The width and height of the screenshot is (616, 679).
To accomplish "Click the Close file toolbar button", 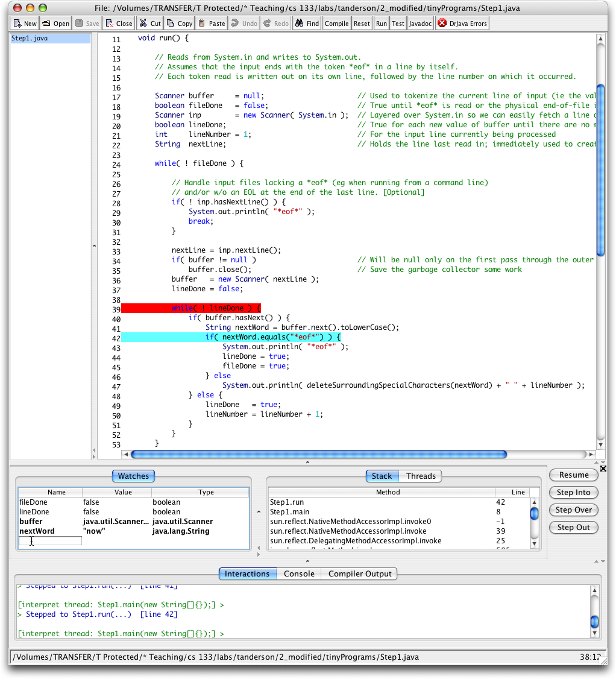I will pyautogui.click(x=119, y=24).
